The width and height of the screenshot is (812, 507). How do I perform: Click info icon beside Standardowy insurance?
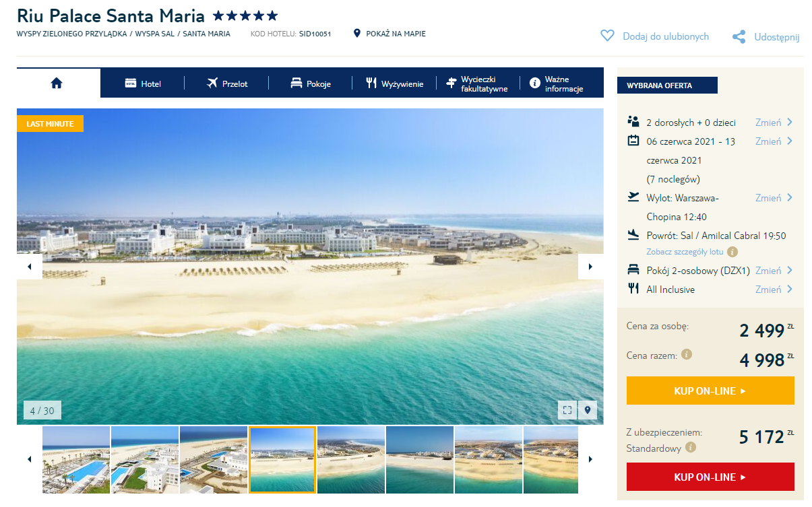coord(691,448)
